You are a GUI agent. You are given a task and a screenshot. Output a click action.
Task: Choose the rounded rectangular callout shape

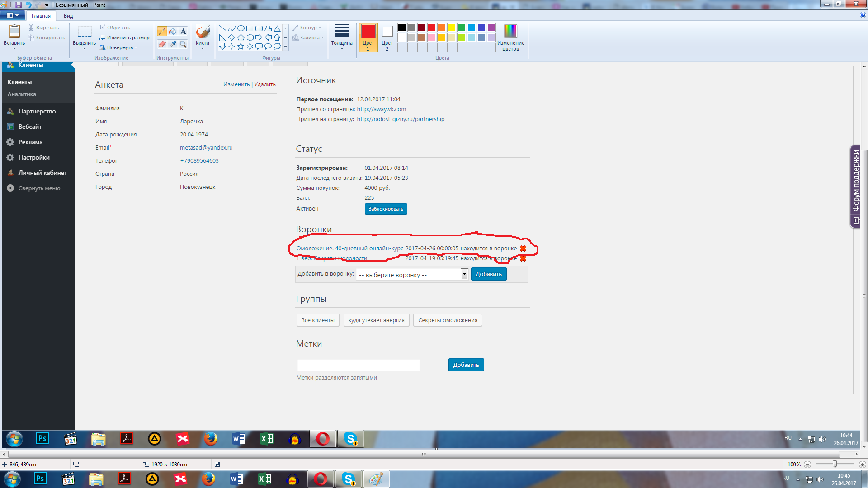coord(259,46)
